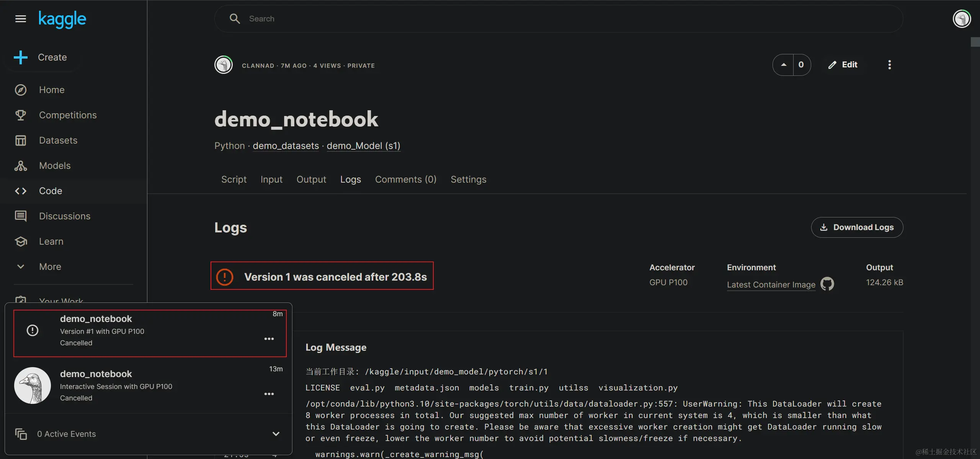Open Datasets table icon

pos(21,140)
